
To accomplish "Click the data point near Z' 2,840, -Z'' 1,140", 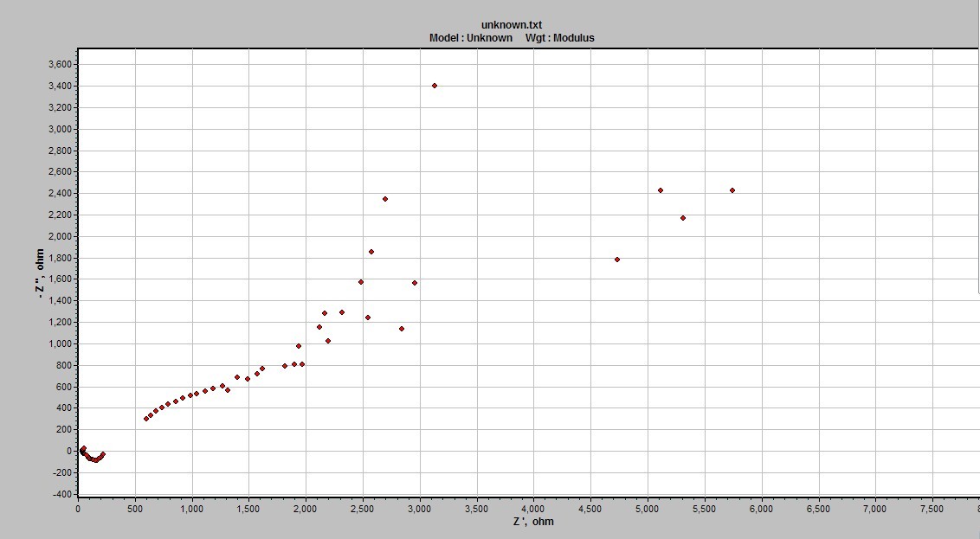I will (x=401, y=329).
